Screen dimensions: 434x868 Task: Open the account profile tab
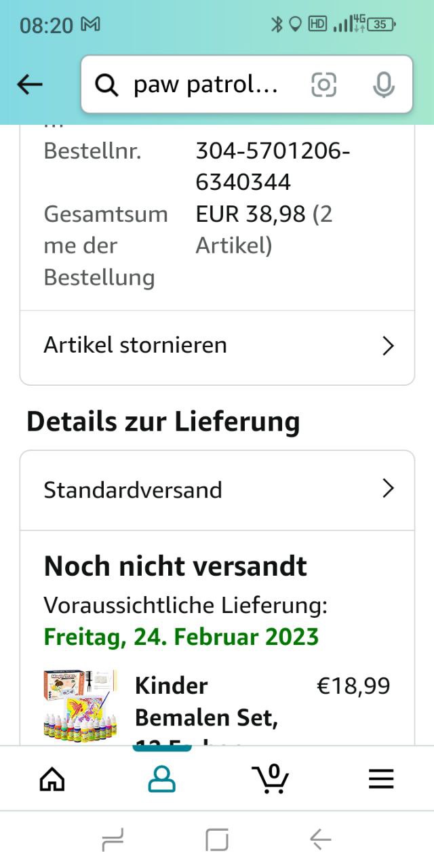point(161,779)
